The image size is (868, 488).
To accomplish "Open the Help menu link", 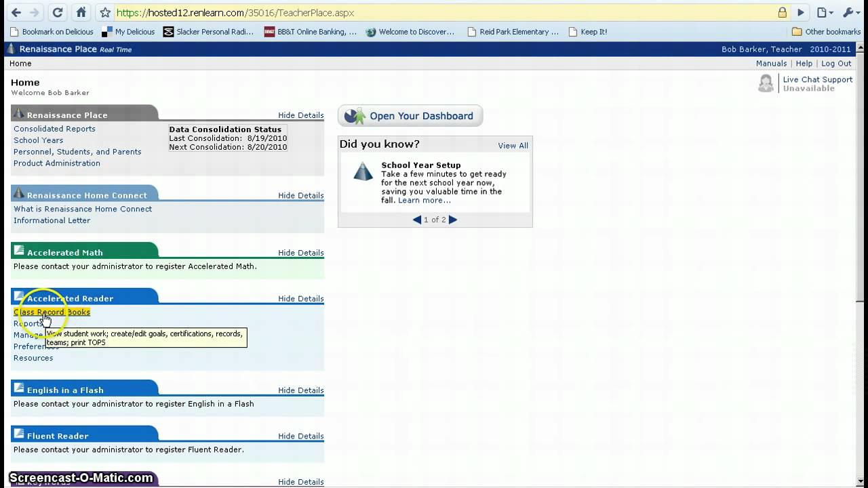I will 804,64.
